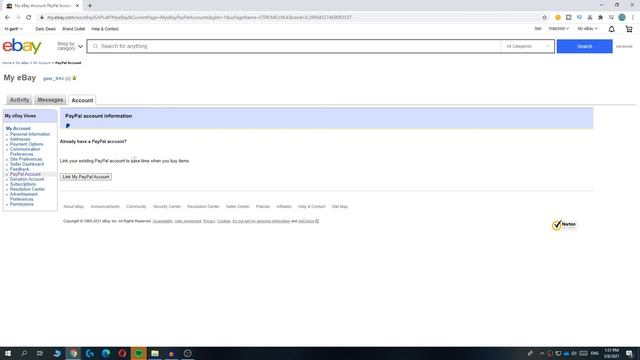Open Payment Options in the sidebar
640x360 pixels.
click(x=27, y=144)
